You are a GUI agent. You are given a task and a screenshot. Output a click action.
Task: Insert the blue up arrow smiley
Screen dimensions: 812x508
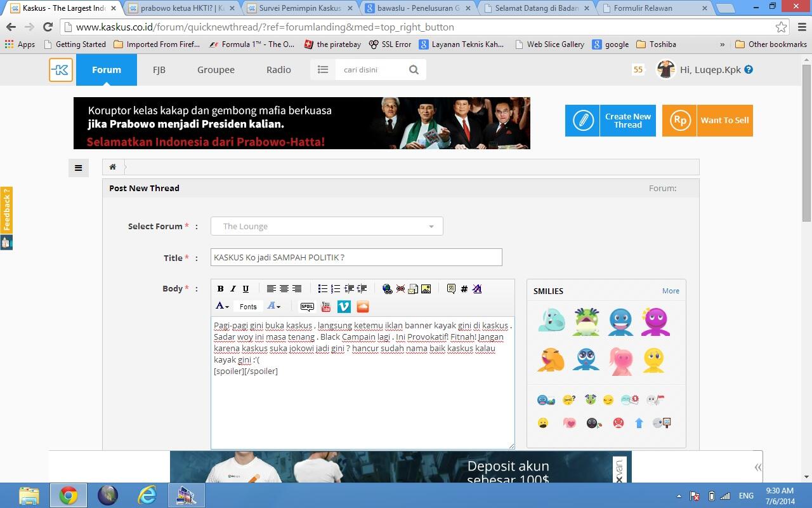click(x=639, y=423)
